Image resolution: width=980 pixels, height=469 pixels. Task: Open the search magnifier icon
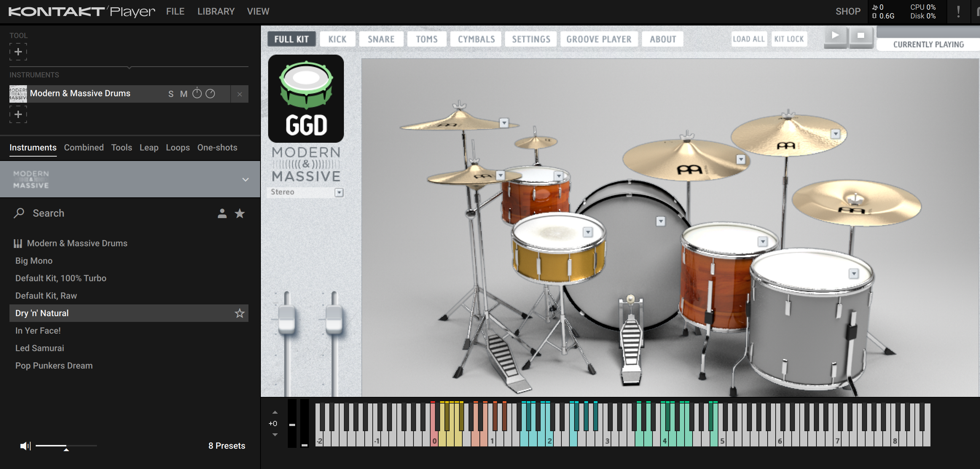[19, 213]
